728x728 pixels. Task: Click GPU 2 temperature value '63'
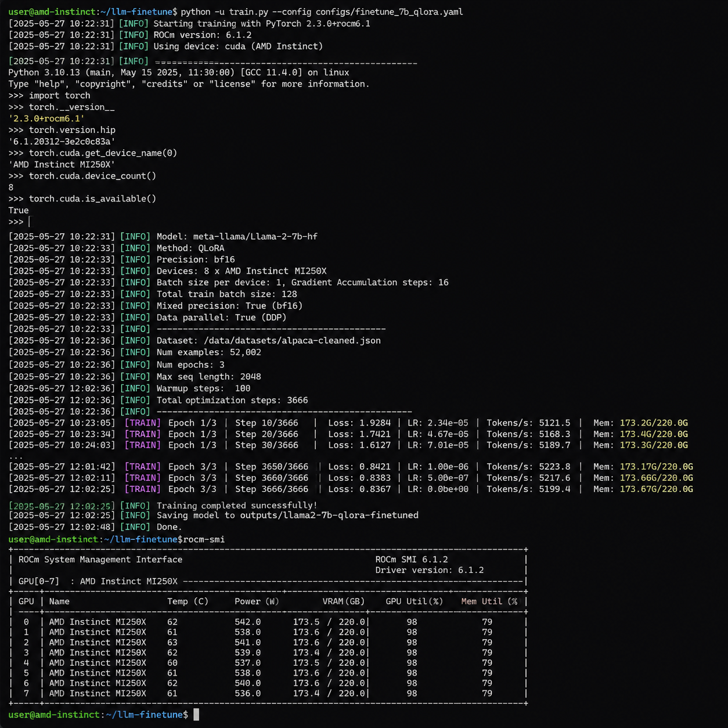tap(172, 643)
